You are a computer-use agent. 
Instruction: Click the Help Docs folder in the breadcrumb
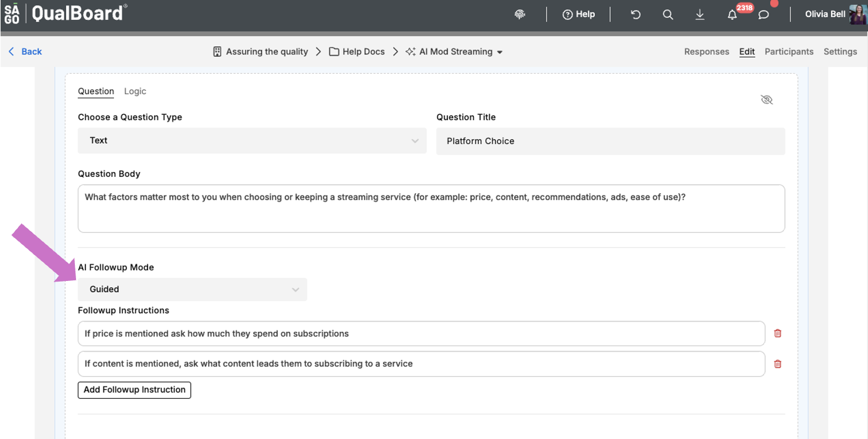click(363, 52)
